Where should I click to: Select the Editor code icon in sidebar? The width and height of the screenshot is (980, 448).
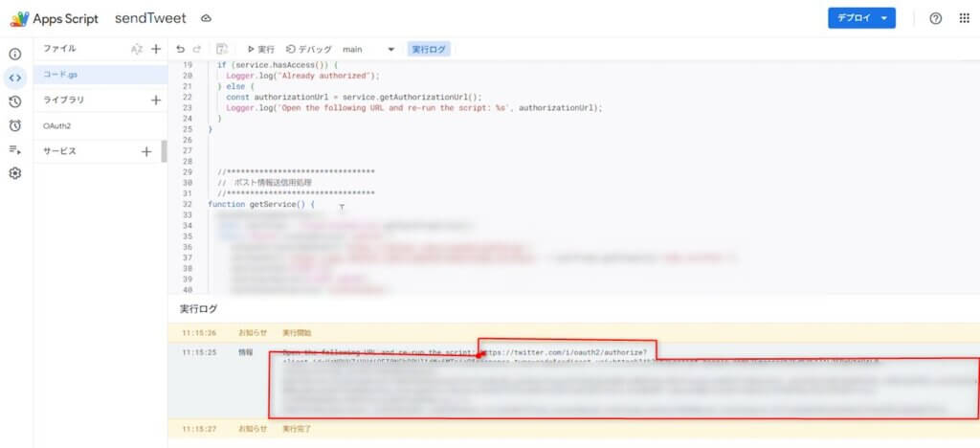tap(14, 78)
